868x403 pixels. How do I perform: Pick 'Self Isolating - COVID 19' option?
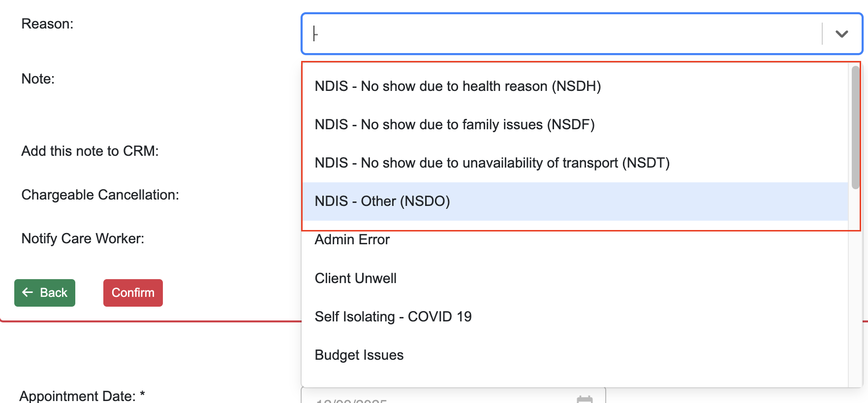point(393,317)
